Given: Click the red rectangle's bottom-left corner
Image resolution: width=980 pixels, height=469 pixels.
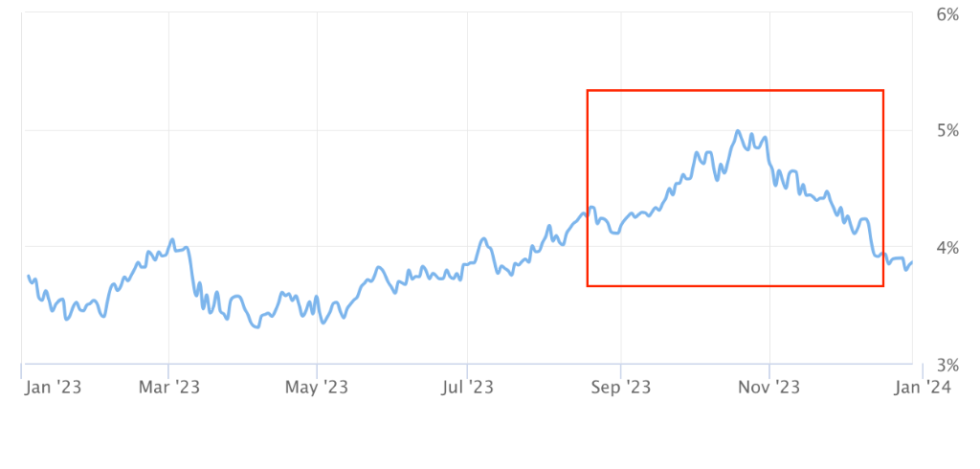Looking at the screenshot, I should pyautogui.click(x=588, y=286).
